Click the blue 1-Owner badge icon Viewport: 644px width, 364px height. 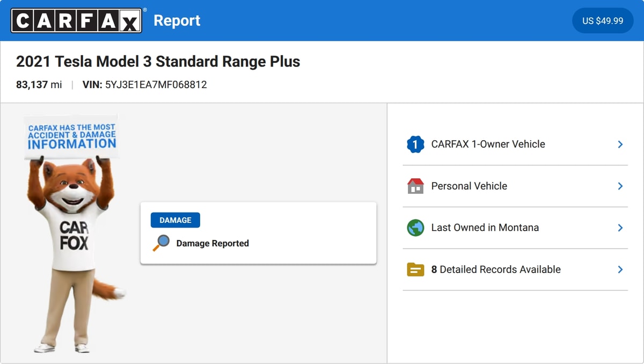click(x=415, y=144)
